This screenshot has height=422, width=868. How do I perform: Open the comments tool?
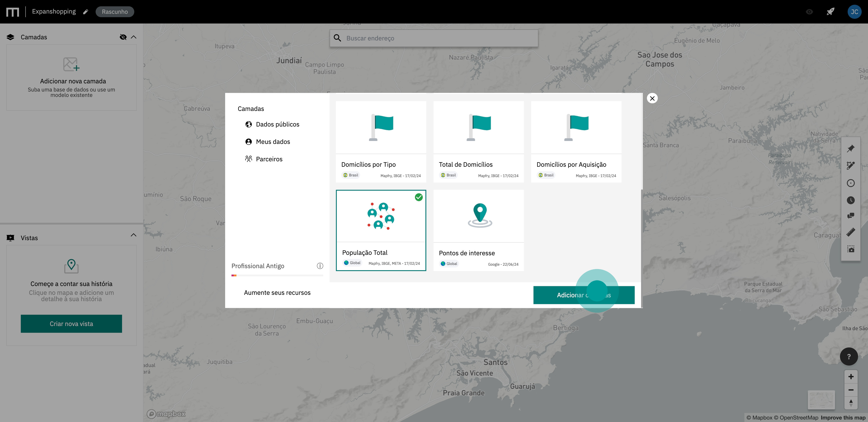tap(850, 216)
